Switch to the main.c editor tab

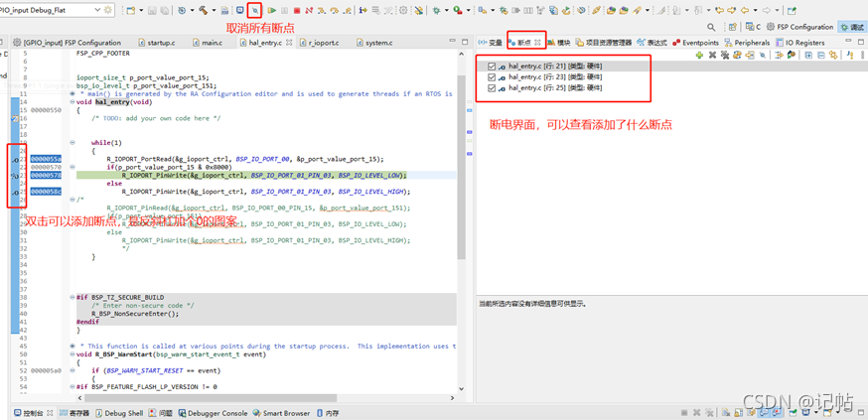(x=209, y=43)
